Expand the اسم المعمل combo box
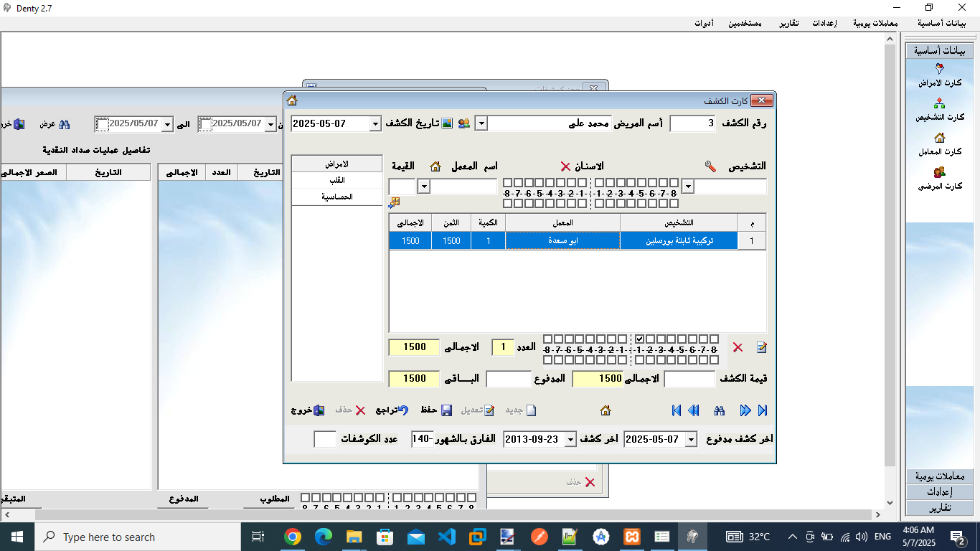The height and width of the screenshot is (551, 980). coord(423,187)
